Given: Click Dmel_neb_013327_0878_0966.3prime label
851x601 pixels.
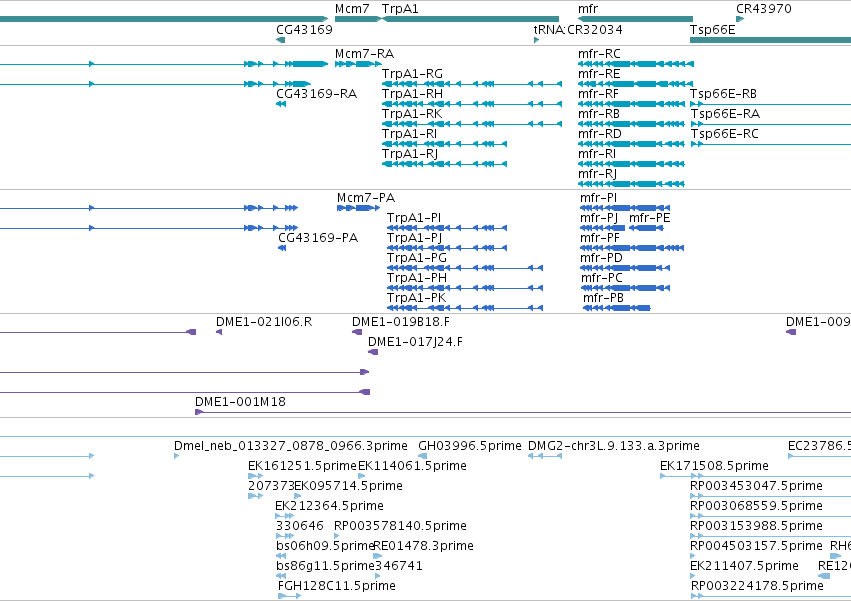Looking at the screenshot, I should point(290,446).
